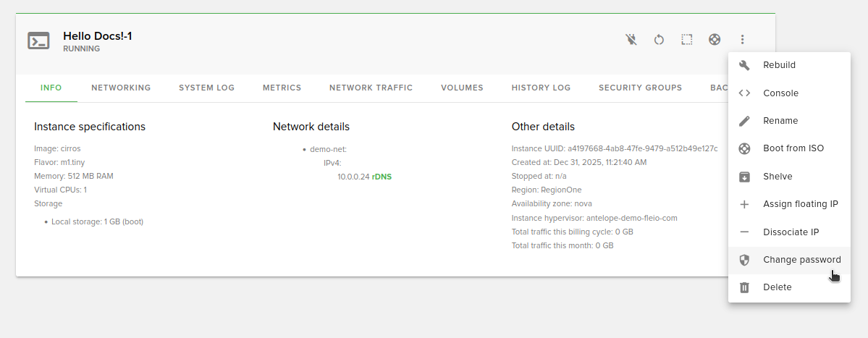This screenshot has width=868, height=338.
Task: Click the lifebuoy rescue icon in header
Action: (715, 39)
